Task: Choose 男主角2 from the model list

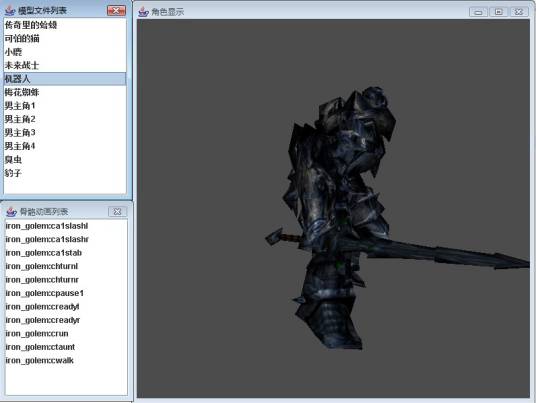Action: tap(65, 119)
